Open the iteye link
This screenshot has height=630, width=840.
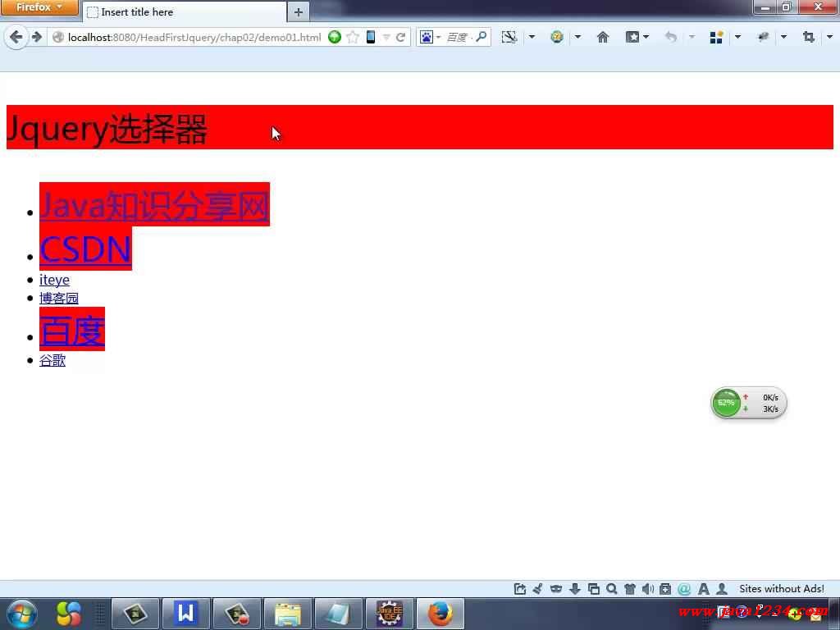[54, 280]
